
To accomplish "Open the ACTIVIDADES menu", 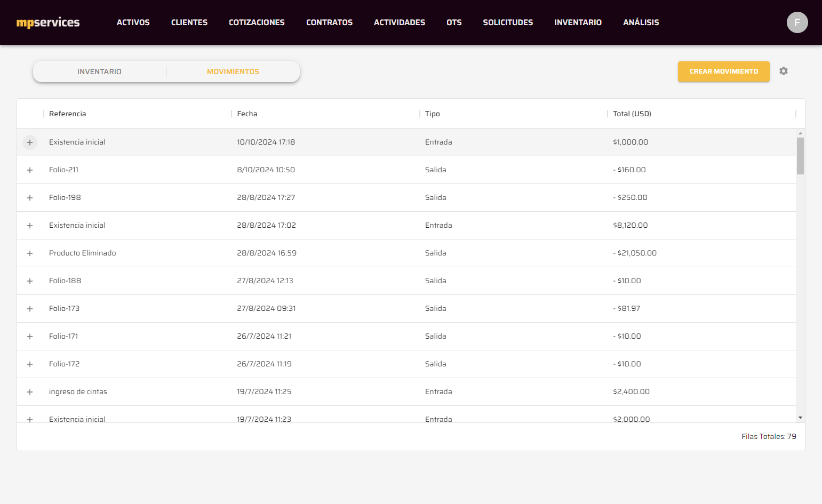I will (400, 22).
